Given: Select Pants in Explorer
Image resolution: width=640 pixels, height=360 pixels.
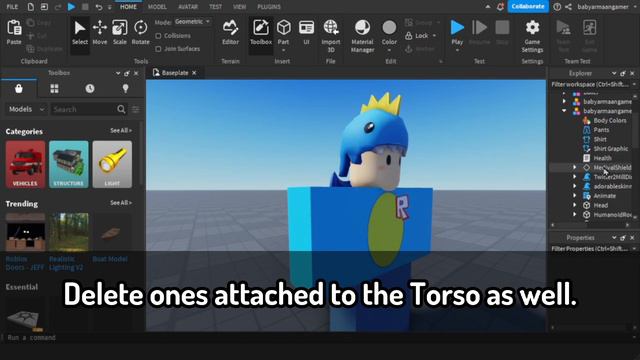Looking at the screenshot, I should click(x=601, y=130).
